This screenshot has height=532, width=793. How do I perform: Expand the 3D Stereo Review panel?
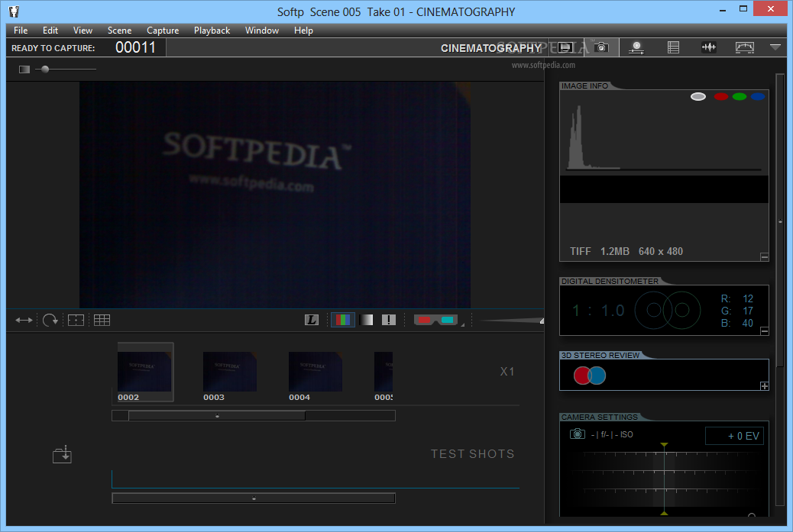(764, 386)
